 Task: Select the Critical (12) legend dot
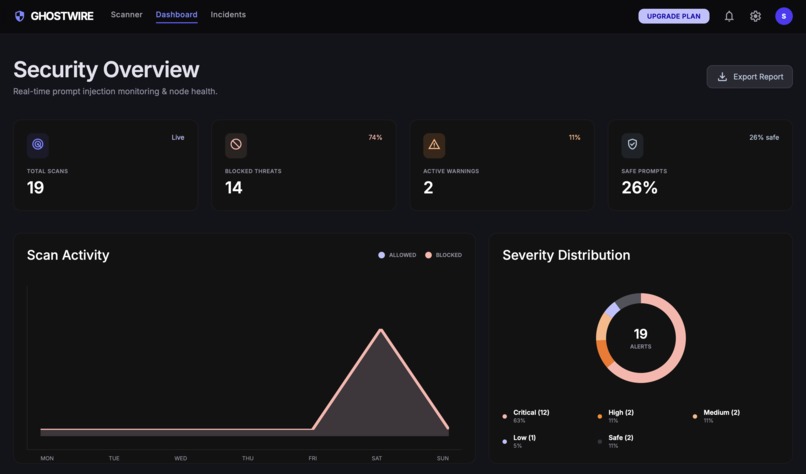coord(504,416)
